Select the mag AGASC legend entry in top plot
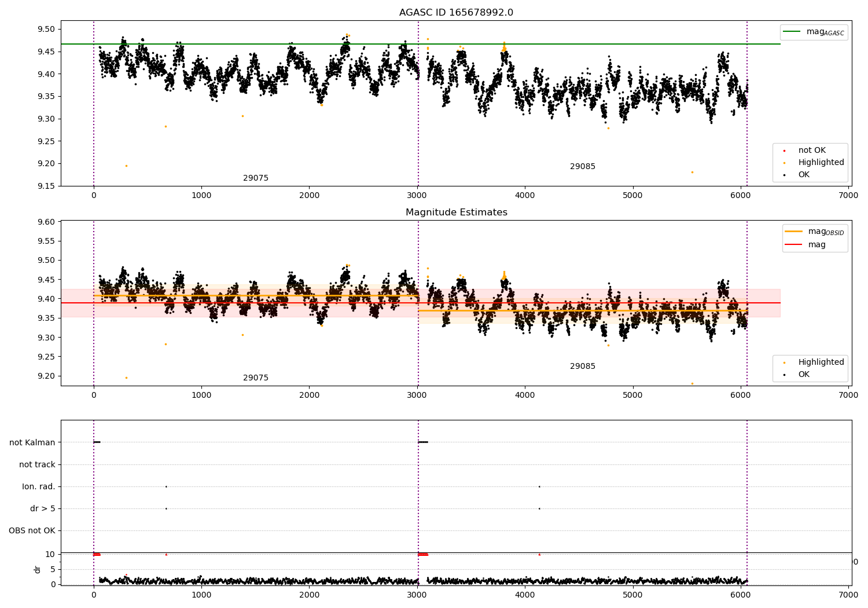 [x=814, y=32]
